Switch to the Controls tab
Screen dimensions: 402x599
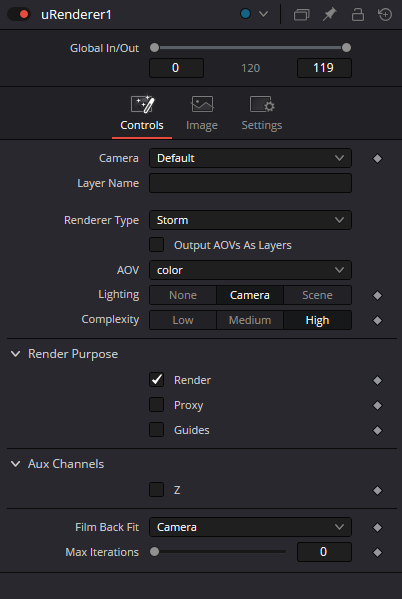coord(142,114)
